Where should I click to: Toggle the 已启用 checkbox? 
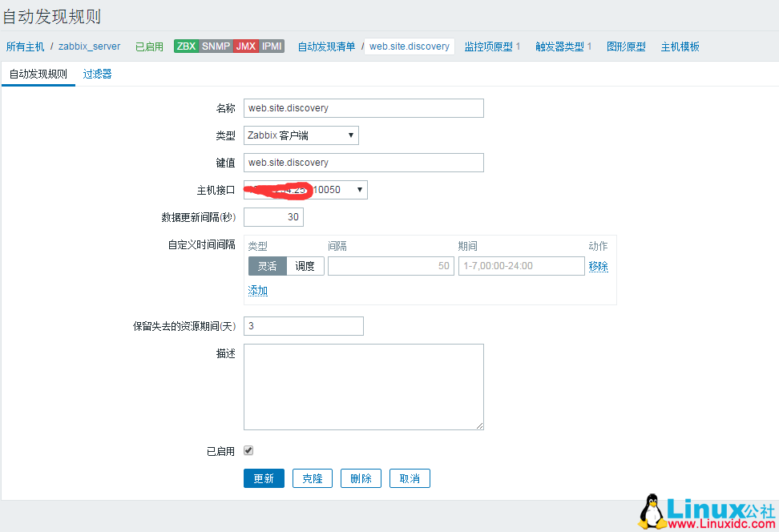coord(248,451)
